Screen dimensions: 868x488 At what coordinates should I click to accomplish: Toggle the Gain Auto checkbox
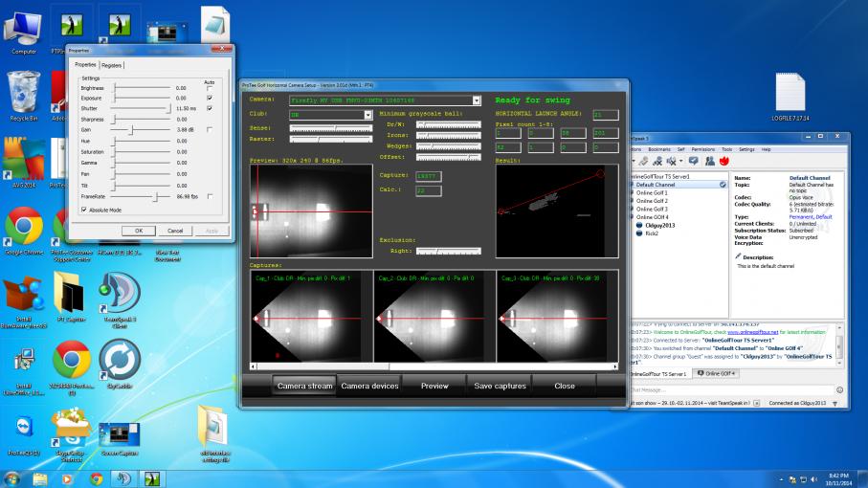(210, 129)
